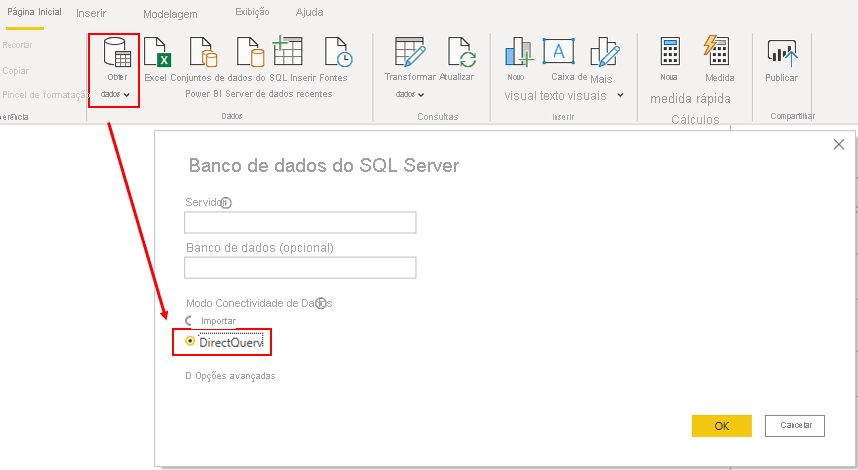Expand the Mais visuais dropdown arrow

pyautogui.click(x=620, y=95)
